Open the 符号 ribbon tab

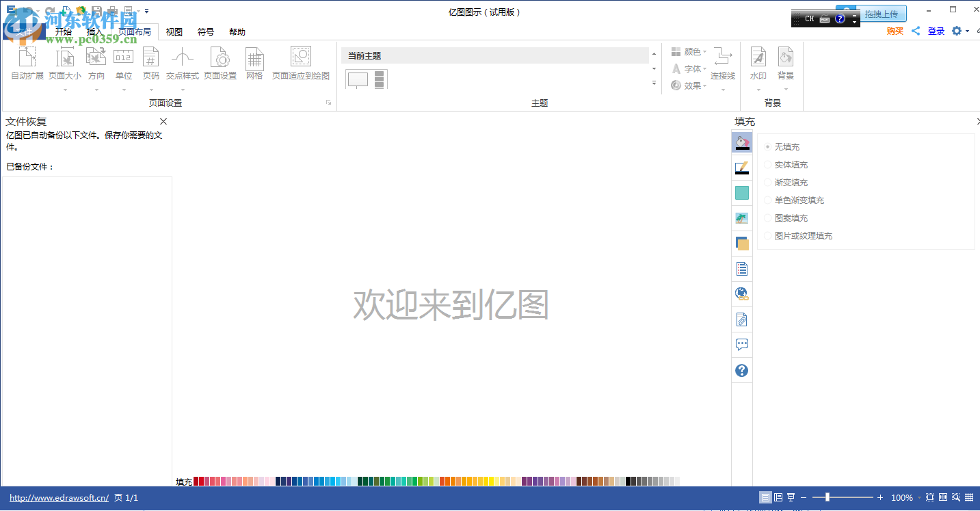tap(205, 31)
